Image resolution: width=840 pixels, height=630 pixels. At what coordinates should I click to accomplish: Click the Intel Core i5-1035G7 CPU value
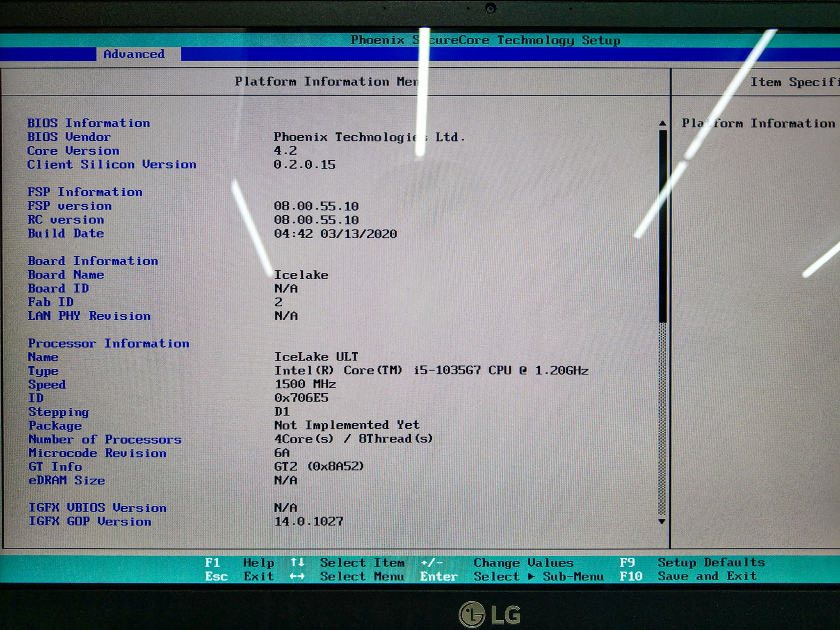[x=431, y=370]
